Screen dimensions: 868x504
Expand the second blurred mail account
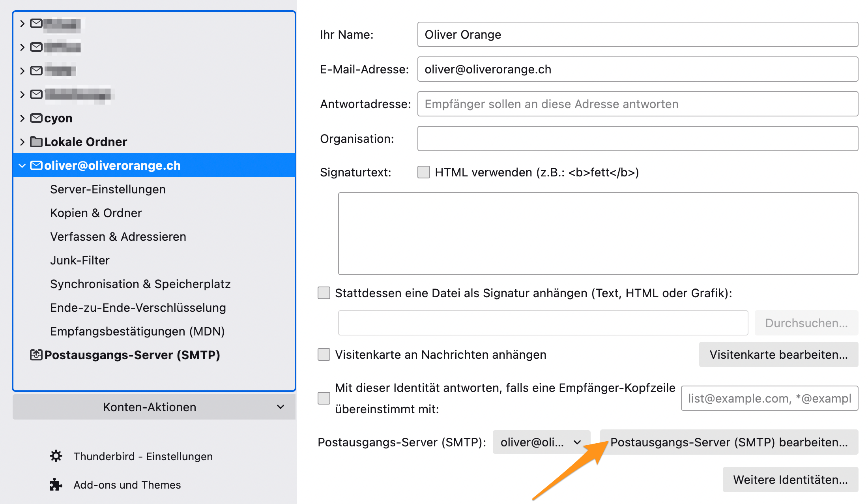[22, 47]
